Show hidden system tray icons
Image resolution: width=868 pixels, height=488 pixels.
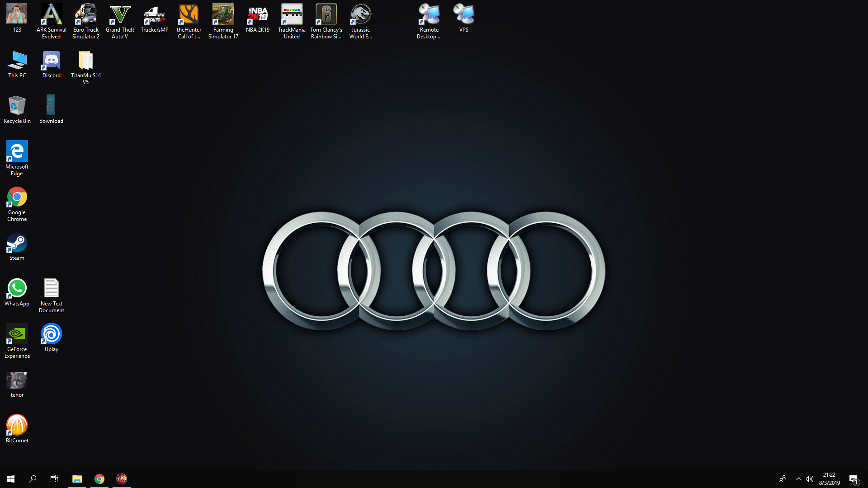point(799,479)
